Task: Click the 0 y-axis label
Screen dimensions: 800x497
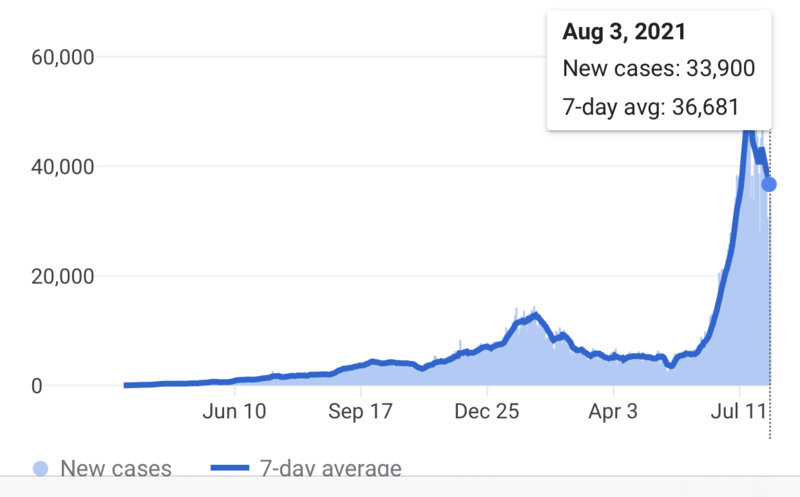Action: pyautogui.click(x=35, y=386)
